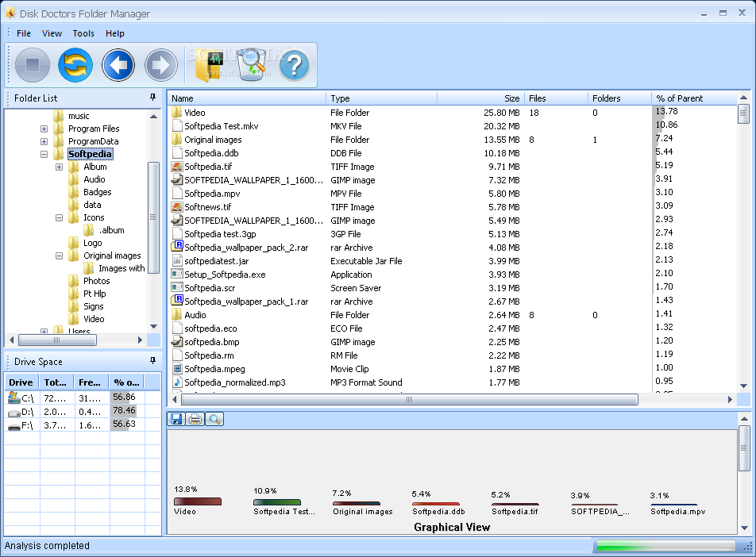This screenshot has height=557, width=756.
Task: Sort by the % of Parent column header
Action: (x=695, y=98)
